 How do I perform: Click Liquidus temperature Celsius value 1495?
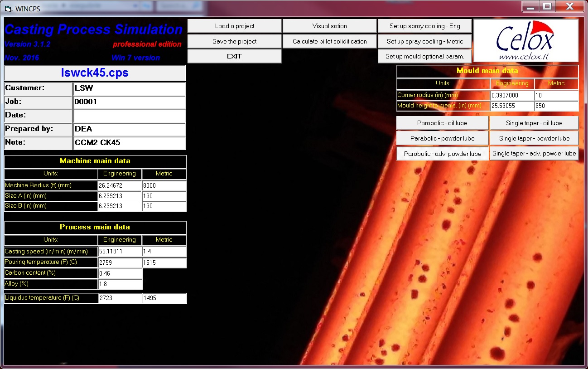(x=164, y=298)
